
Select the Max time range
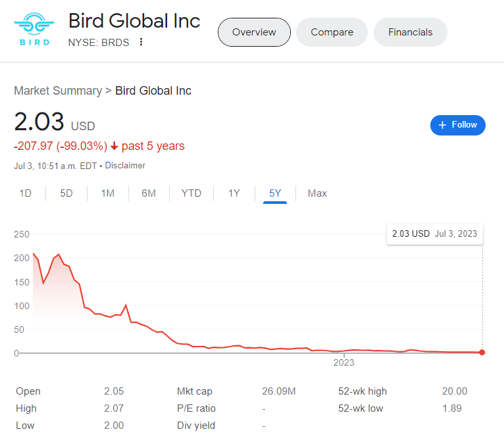(317, 193)
